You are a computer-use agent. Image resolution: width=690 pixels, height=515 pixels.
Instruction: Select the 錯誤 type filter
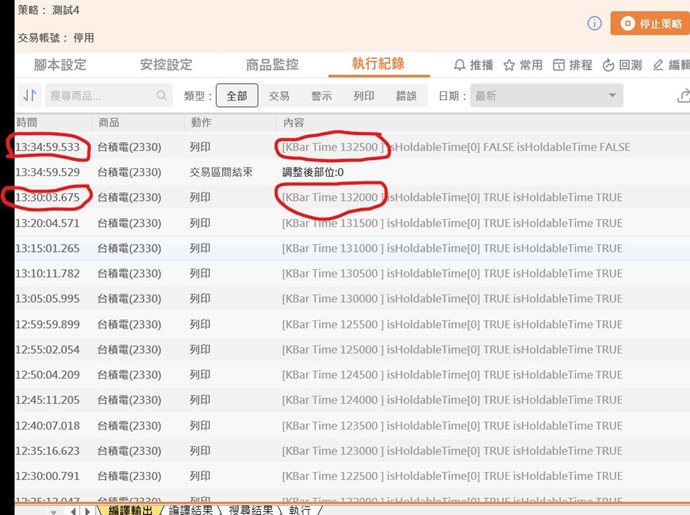[x=406, y=96]
